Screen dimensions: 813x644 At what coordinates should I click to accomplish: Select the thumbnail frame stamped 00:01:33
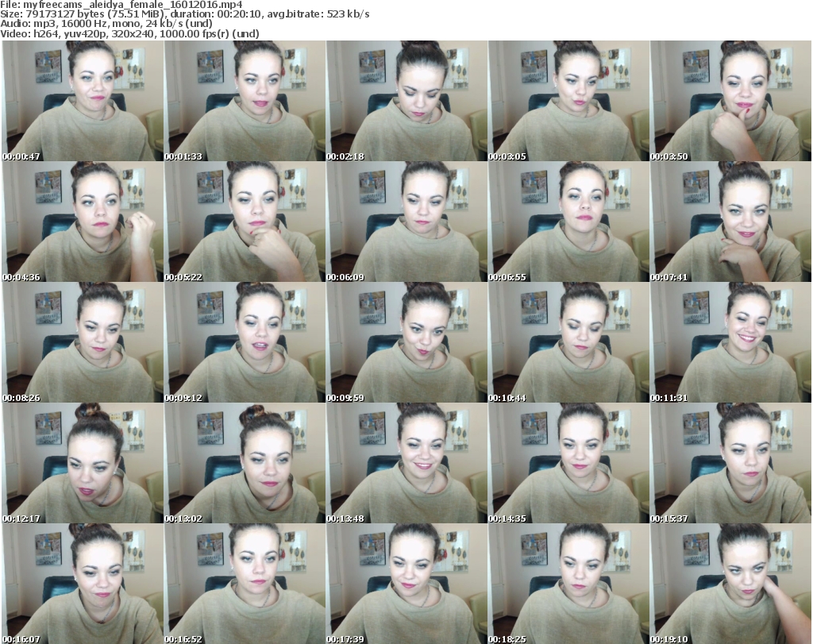(245, 101)
